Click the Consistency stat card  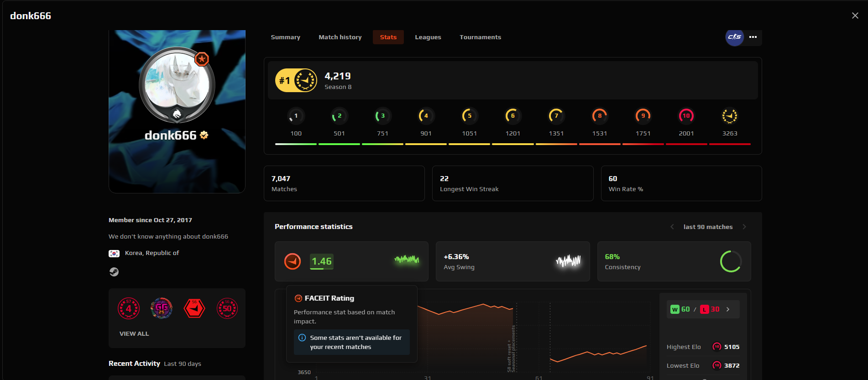(674, 261)
